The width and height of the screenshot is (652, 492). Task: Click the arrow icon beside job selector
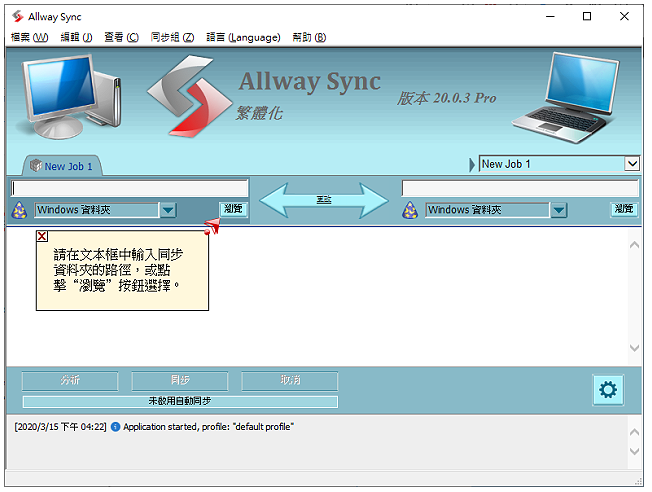click(x=472, y=165)
